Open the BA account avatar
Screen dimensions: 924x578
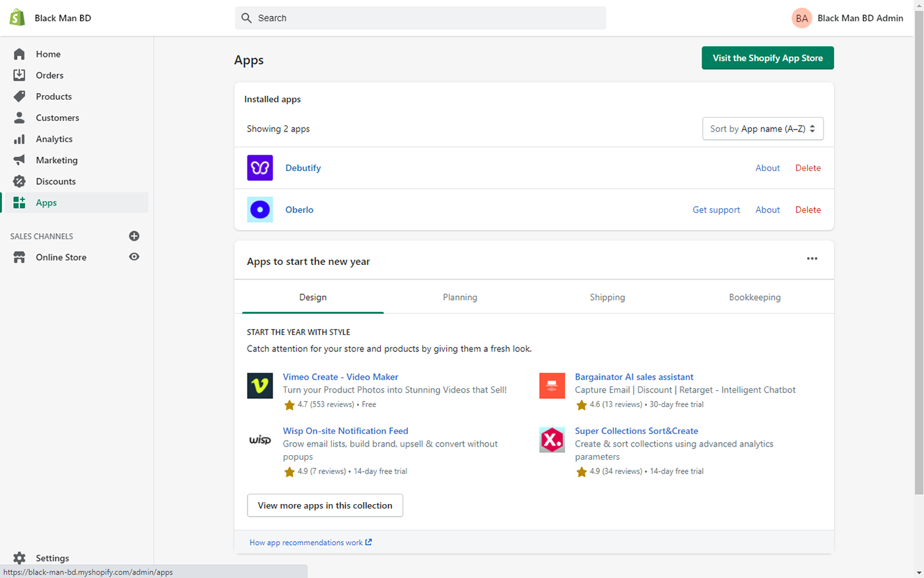(x=802, y=18)
